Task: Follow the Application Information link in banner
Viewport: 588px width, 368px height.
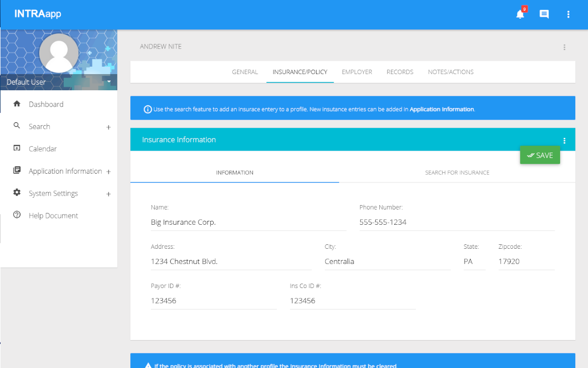Action: [x=441, y=109]
